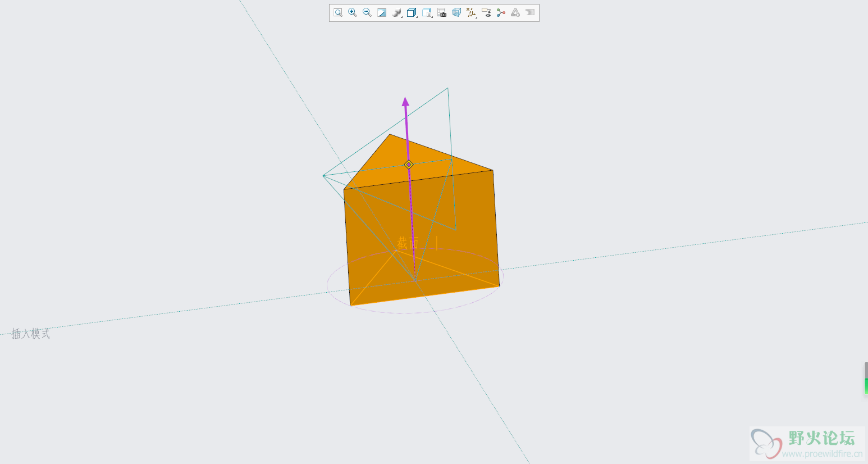
Task: Open the display style cube dropdown
Action: (x=412, y=12)
